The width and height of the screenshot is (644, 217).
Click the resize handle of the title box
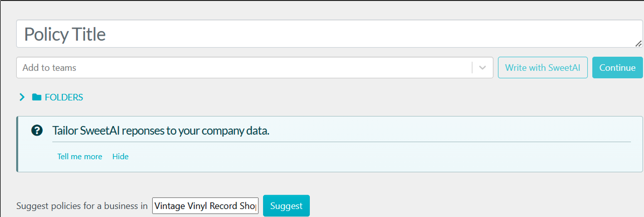[x=638, y=44]
